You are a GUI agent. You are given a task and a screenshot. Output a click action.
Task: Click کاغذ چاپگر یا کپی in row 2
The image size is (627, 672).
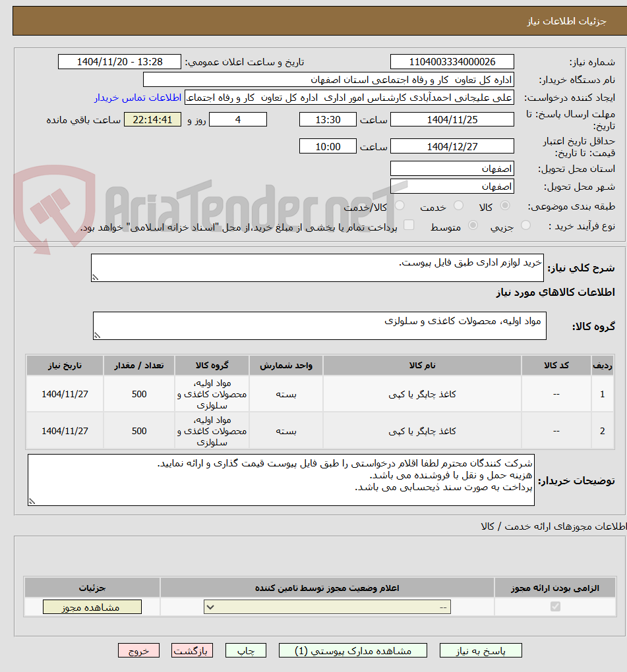tap(423, 431)
